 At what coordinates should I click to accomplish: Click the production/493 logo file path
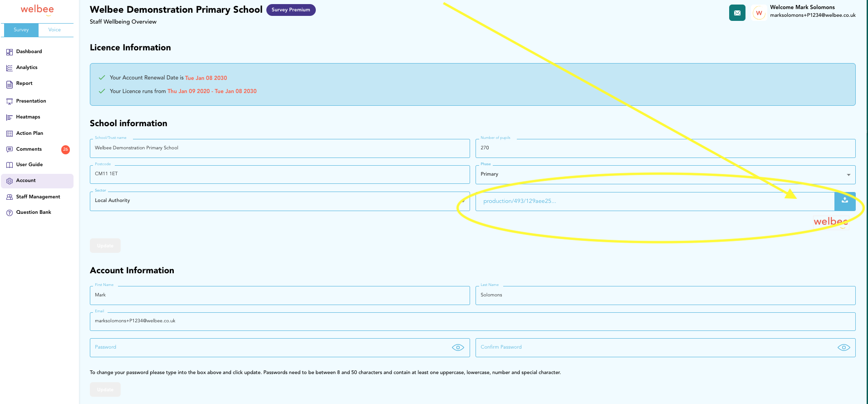coord(520,201)
